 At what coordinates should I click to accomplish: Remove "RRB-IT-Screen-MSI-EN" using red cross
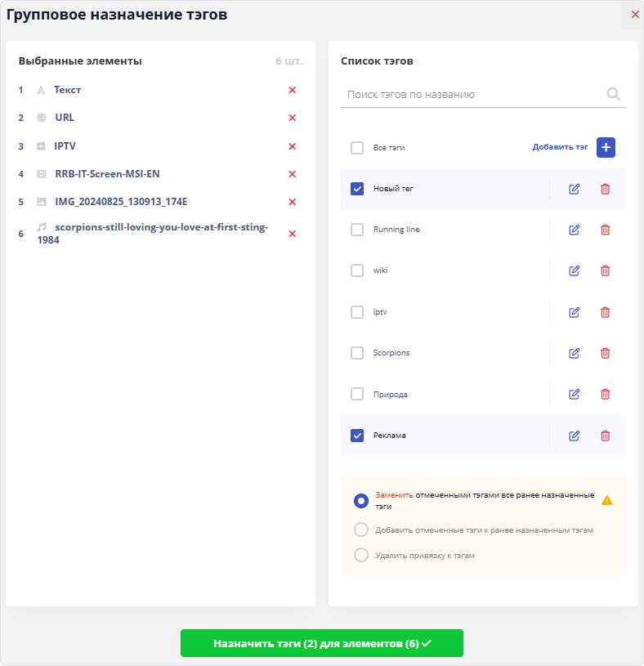click(x=292, y=174)
